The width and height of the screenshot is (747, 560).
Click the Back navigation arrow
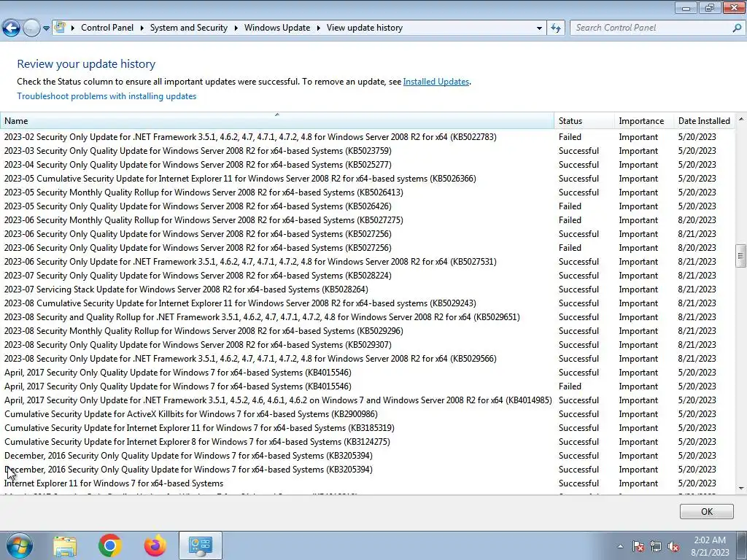[12, 28]
